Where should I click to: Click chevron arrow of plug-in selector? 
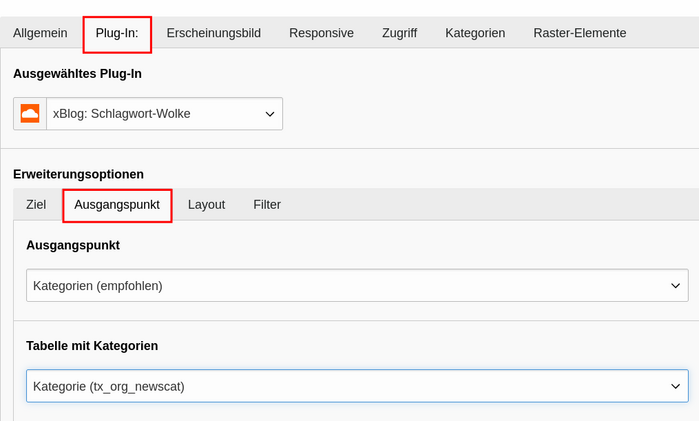coord(270,114)
